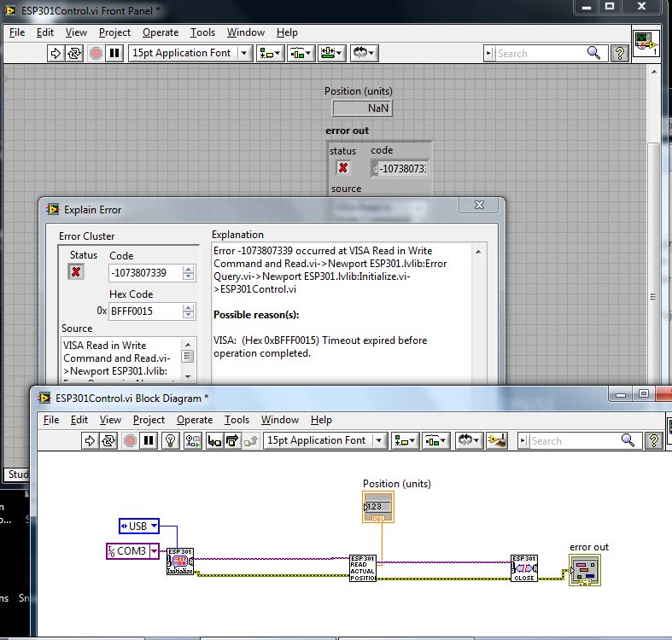Open Operate menu in Front Panel
The image size is (672, 640).
(161, 32)
